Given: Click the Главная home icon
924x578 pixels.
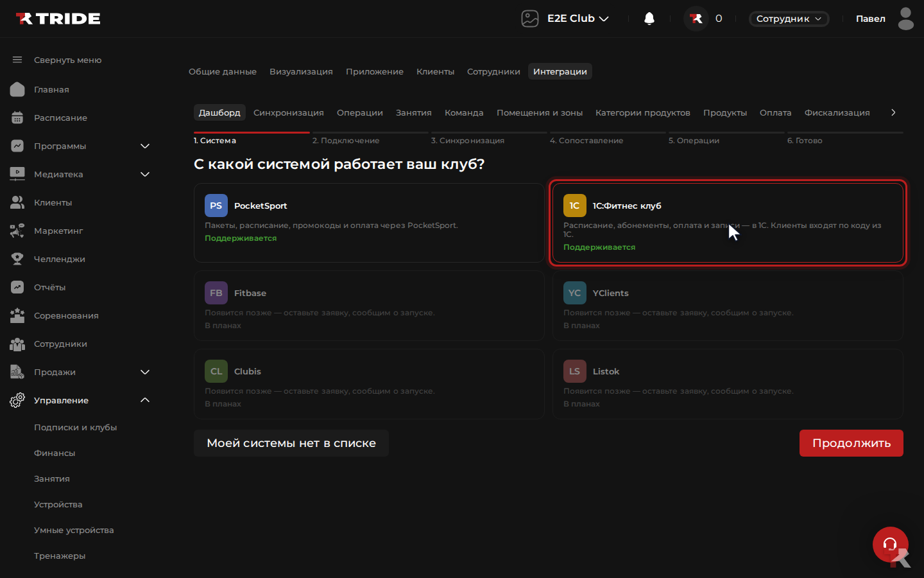Looking at the screenshot, I should tap(17, 89).
